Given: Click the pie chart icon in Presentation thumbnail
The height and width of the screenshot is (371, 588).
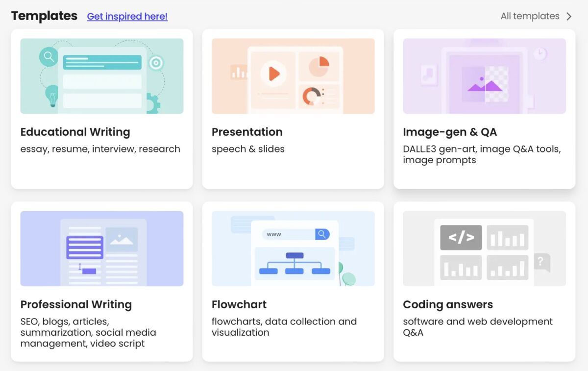Looking at the screenshot, I should (x=319, y=66).
